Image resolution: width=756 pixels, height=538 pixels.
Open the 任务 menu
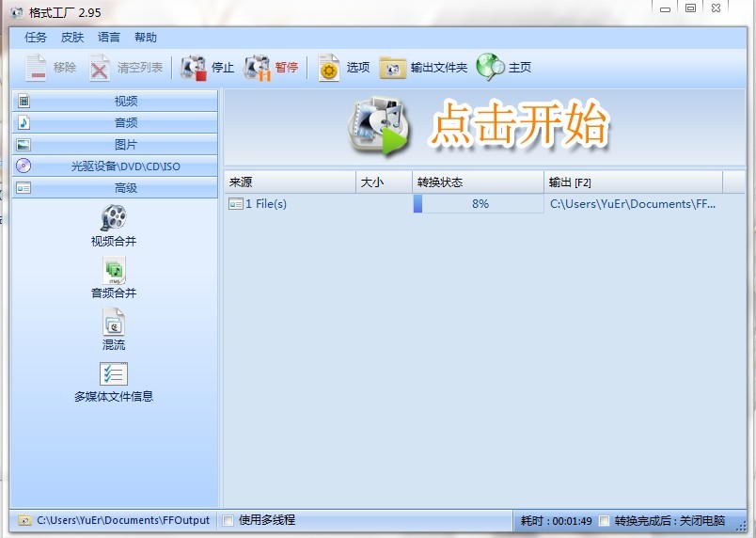[36, 38]
